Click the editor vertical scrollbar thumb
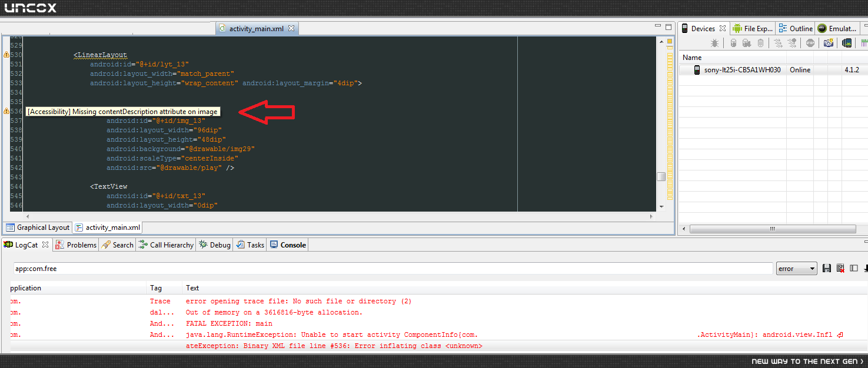The height and width of the screenshot is (368, 868). click(661, 177)
